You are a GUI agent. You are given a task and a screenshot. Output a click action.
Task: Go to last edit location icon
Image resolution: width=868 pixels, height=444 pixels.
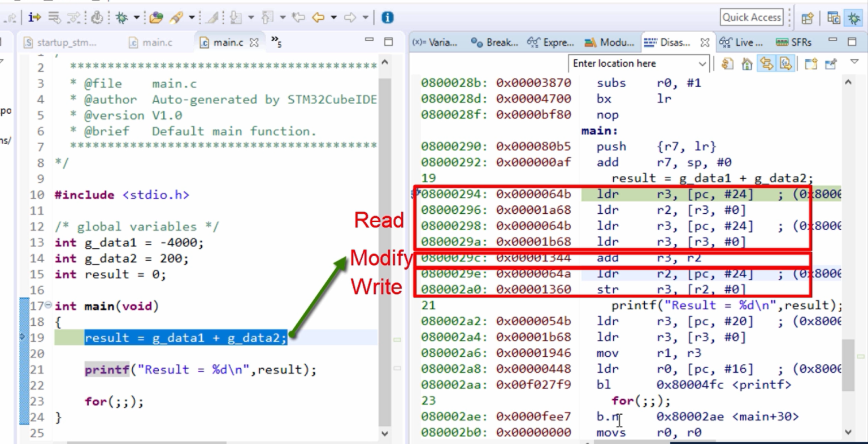tap(298, 18)
